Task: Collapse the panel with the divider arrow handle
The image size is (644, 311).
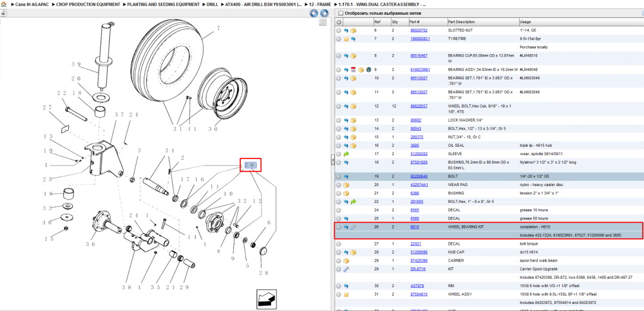Action: (333, 161)
